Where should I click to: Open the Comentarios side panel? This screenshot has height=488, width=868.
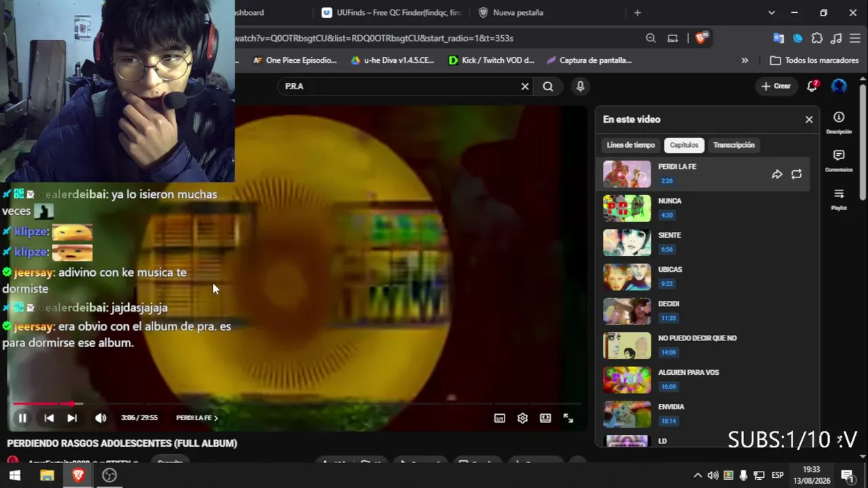point(839,161)
